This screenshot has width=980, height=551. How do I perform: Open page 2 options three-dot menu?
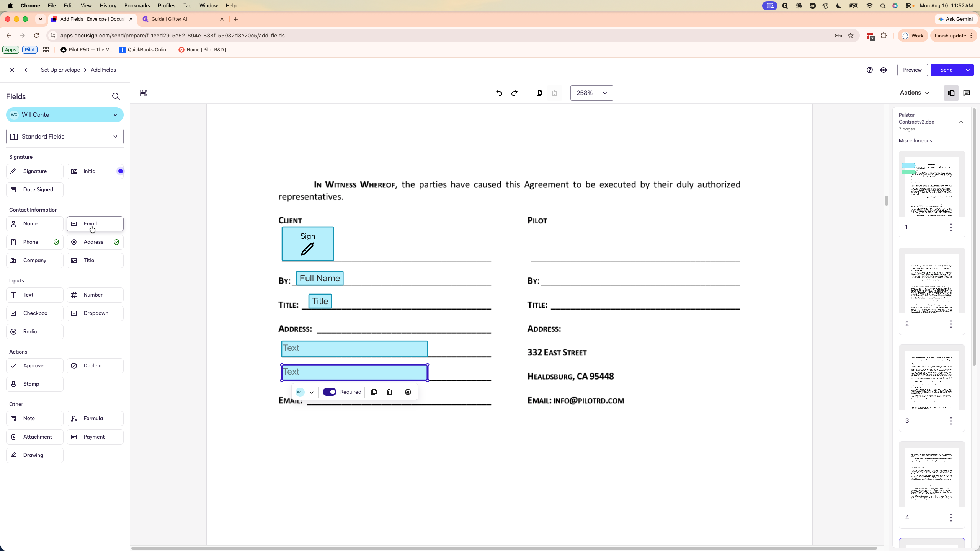951,324
